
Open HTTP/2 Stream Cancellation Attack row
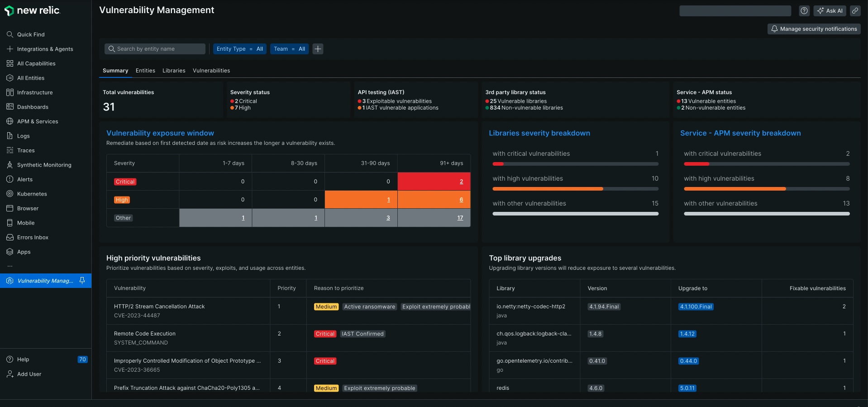click(288, 311)
